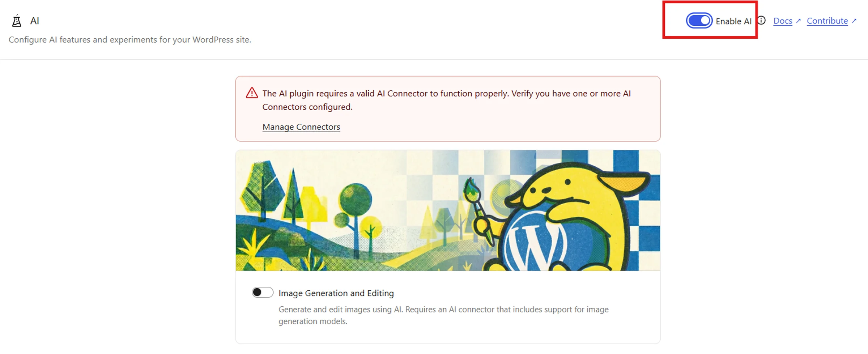Open the Manage Connectors link
The width and height of the screenshot is (868, 354).
(301, 127)
